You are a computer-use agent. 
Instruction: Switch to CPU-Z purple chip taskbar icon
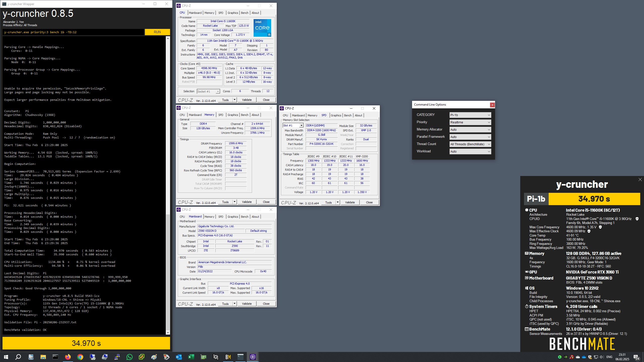[x=253, y=357]
